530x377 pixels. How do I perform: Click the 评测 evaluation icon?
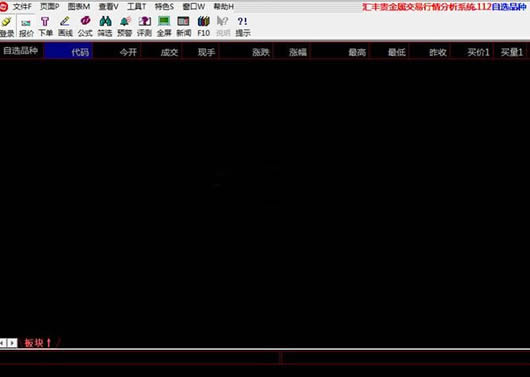pyautogui.click(x=145, y=22)
